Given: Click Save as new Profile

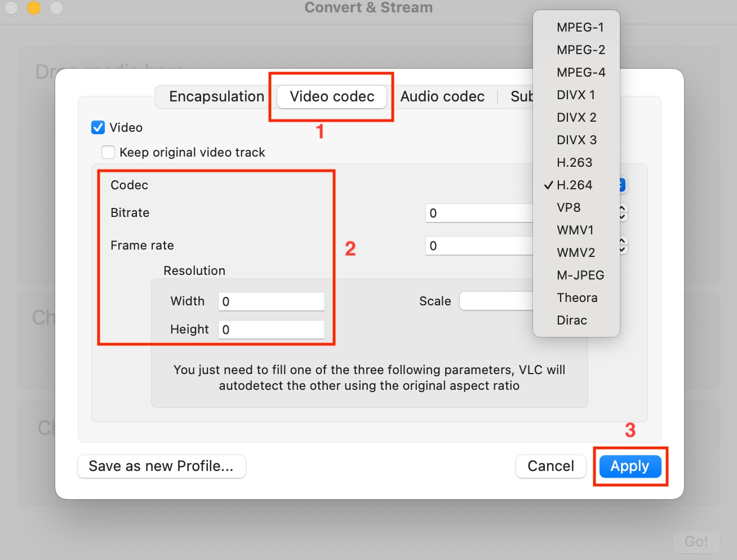Looking at the screenshot, I should click(161, 466).
